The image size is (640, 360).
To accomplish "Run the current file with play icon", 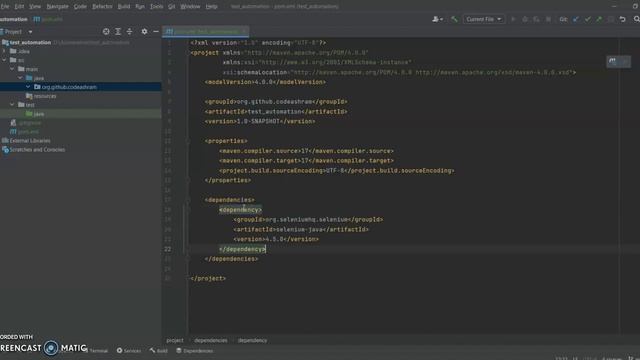I will (x=513, y=19).
